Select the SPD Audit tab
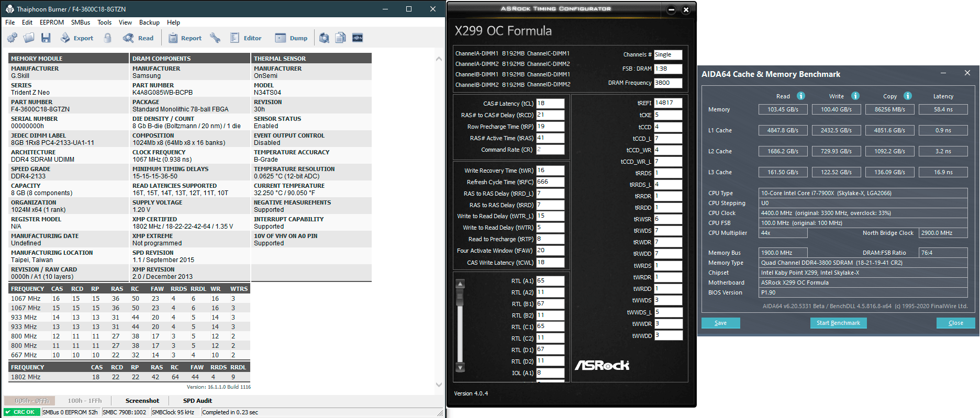This screenshot has width=980, height=418. (x=197, y=401)
